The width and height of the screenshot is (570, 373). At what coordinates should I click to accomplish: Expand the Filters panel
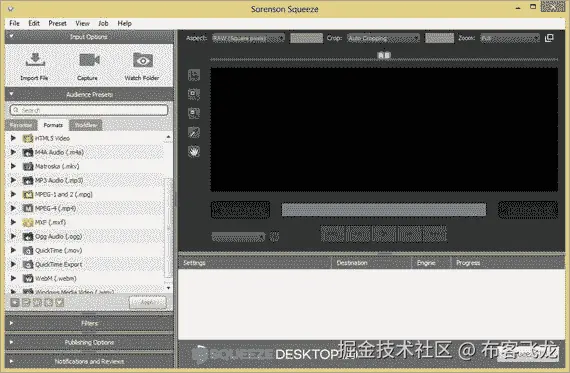click(11, 323)
